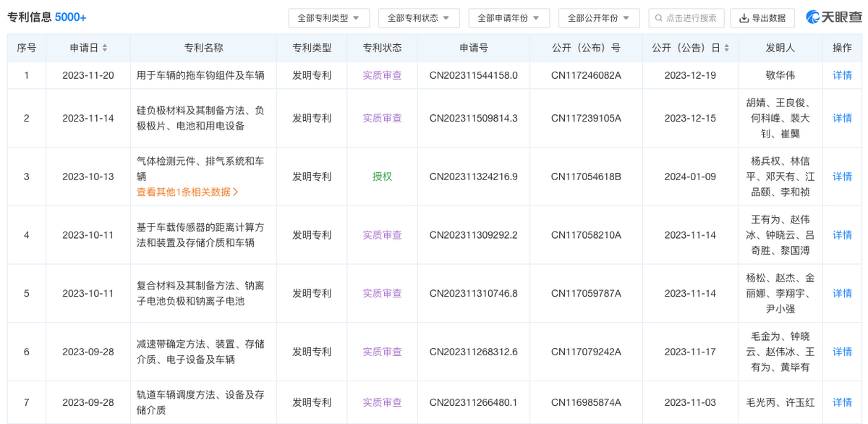868x424 pixels.
Task: Click publication date 2024-01-09
Action: [690, 177]
